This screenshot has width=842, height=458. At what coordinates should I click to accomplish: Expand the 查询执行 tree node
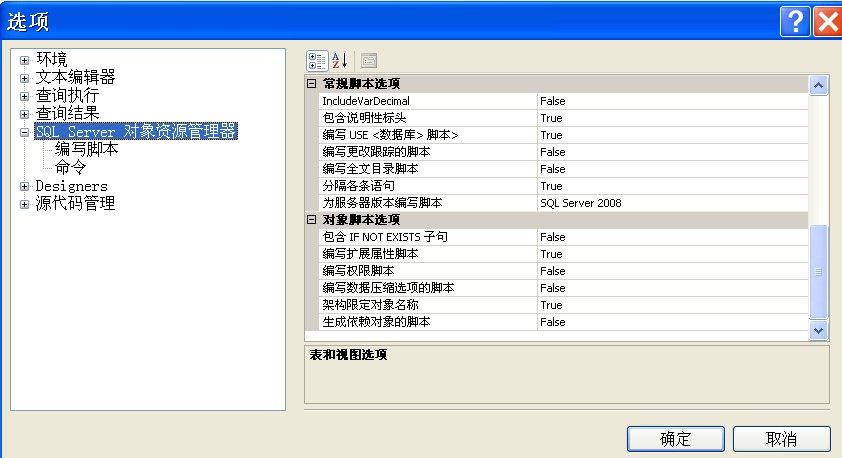coord(24,97)
